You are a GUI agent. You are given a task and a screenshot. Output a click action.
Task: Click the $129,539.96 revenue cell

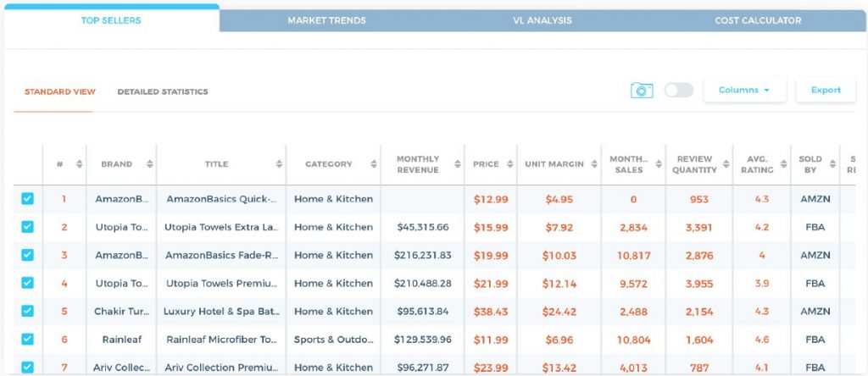tap(423, 340)
